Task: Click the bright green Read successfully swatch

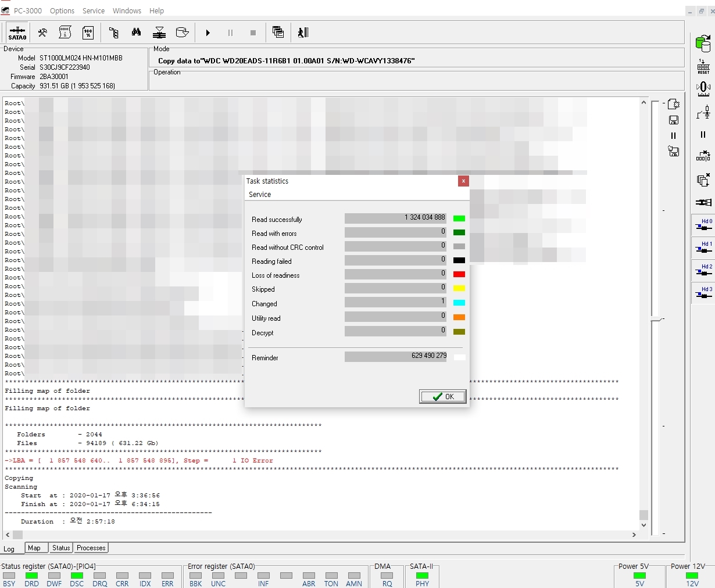Action: coord(459,218)
